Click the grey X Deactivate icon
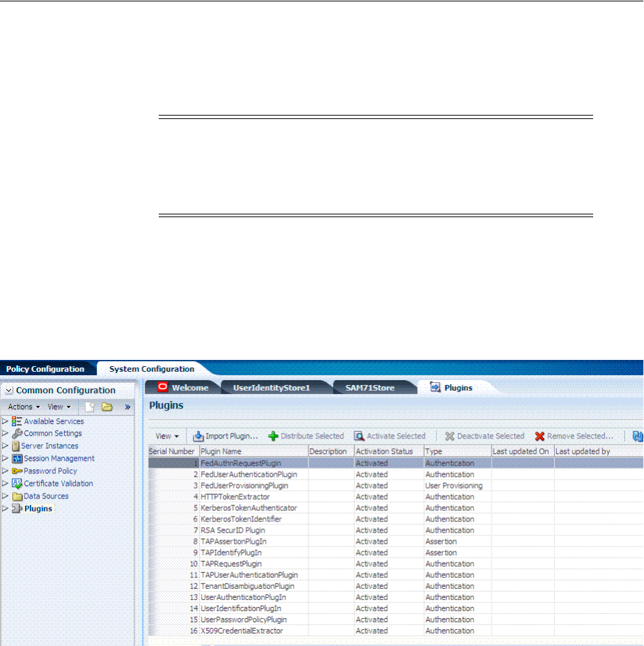The height and width of the screenshot is (646, 644). tap(450, 436)
